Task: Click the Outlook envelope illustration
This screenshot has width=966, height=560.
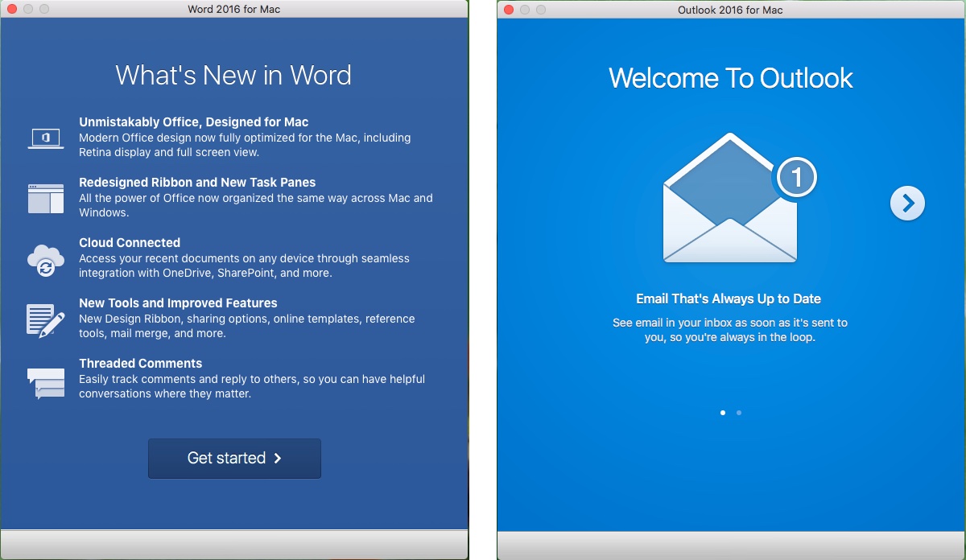Action: (730, 198)
